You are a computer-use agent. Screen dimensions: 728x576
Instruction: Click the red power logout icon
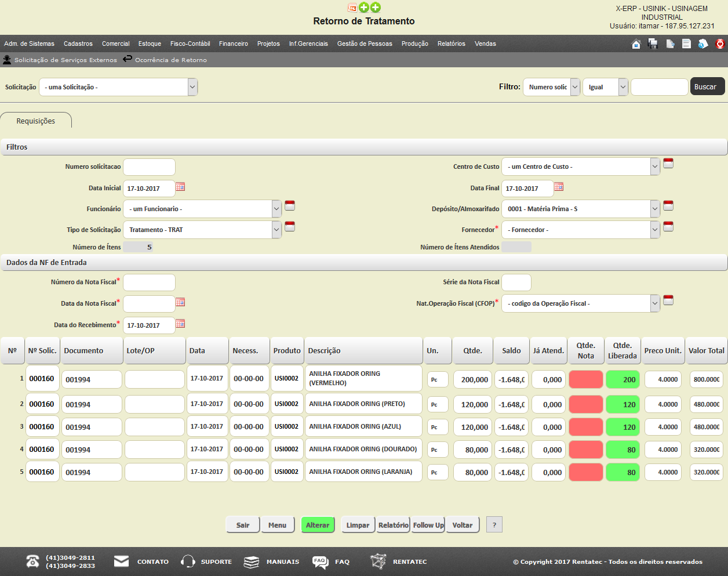(720, 44)
